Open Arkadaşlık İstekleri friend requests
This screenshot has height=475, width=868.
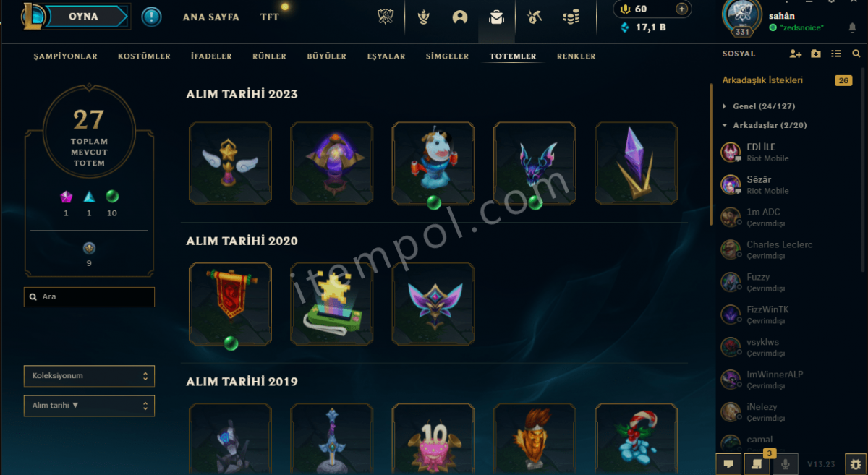coord(762,80)
